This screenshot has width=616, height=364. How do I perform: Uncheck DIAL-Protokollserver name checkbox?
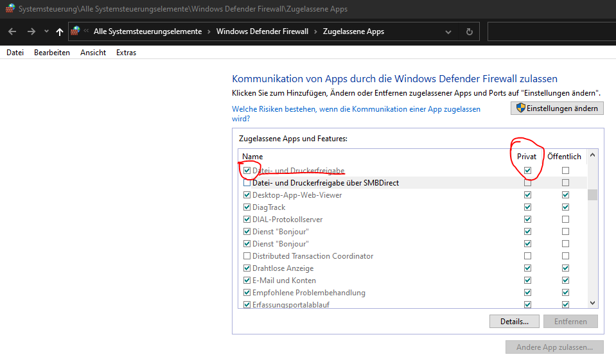247,219
